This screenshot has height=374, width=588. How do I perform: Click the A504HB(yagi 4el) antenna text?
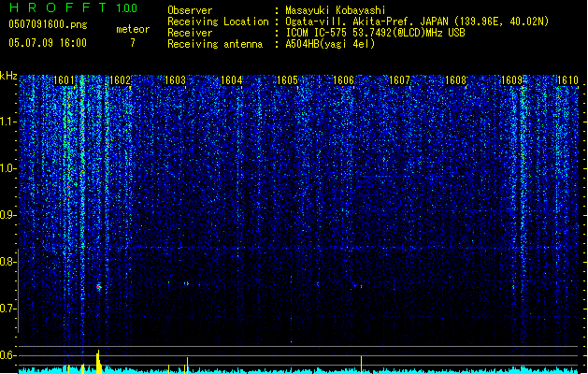[330, 44]
